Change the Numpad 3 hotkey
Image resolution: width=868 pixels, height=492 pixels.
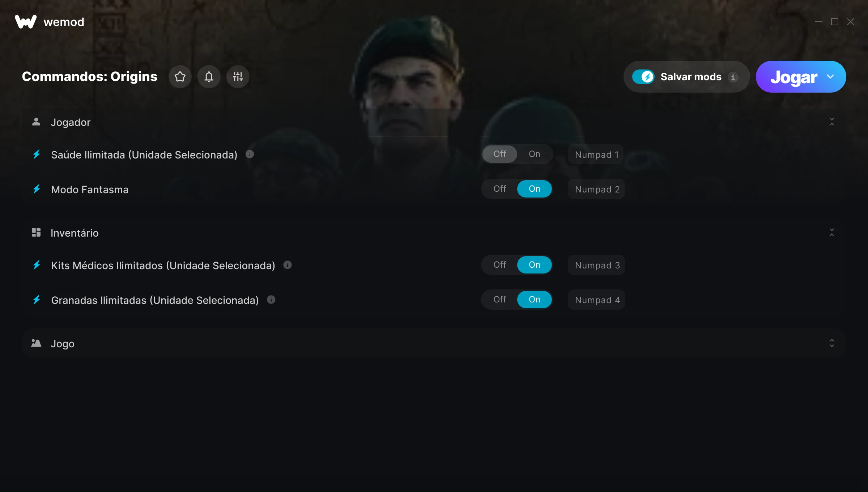coord(596,265)
